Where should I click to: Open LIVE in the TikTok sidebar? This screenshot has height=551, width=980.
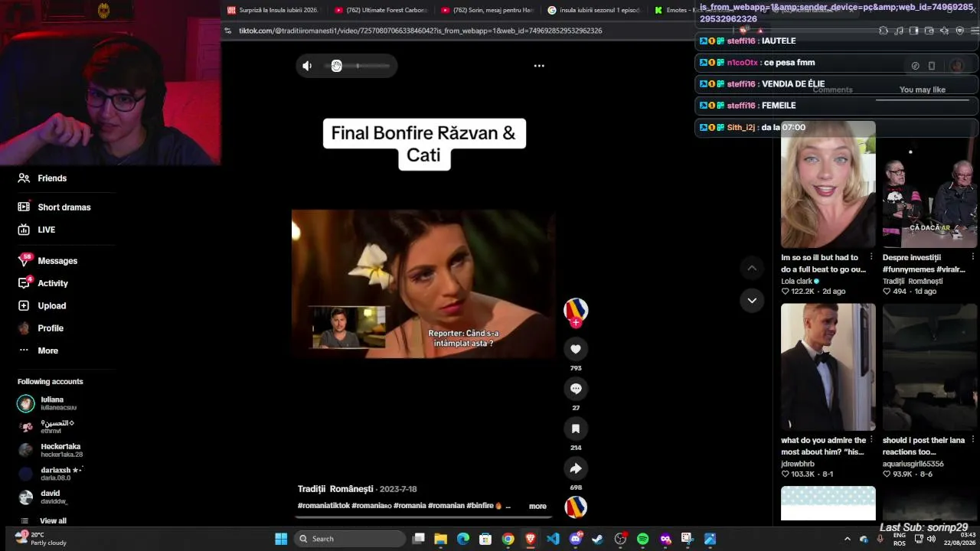click(37, 230)
